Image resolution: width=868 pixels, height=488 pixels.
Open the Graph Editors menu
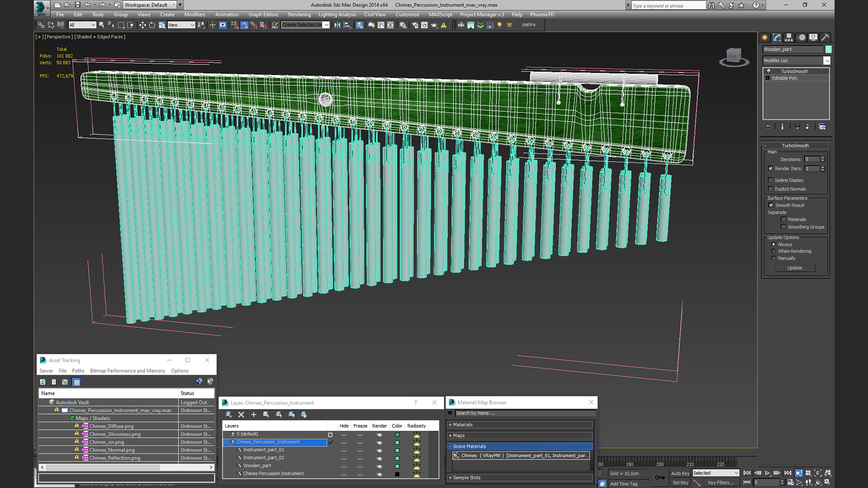point(263,14)
